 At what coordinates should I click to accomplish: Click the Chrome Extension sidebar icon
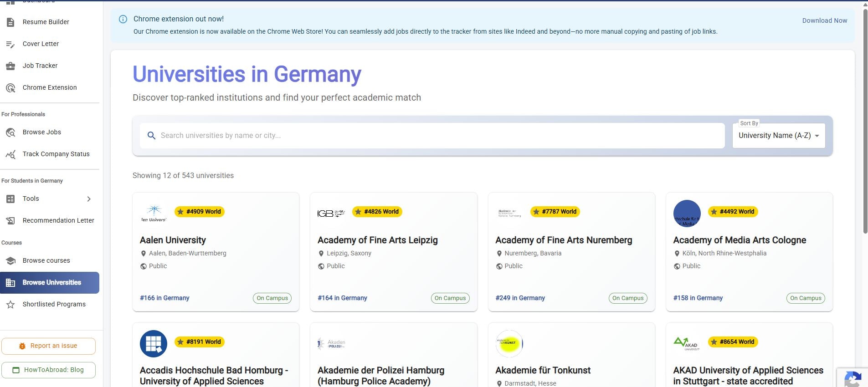click(x=10, y=87)
